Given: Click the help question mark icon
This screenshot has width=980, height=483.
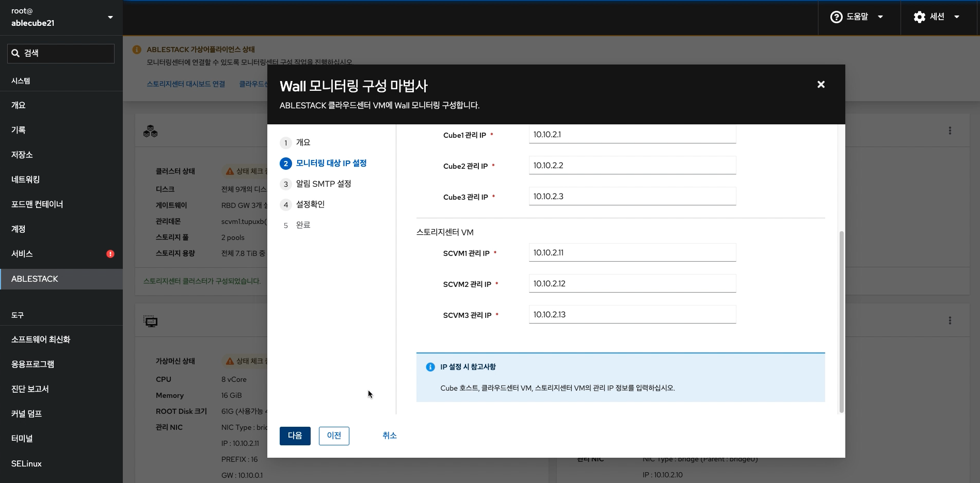Looking at the screenshot, I should point(836,17).
